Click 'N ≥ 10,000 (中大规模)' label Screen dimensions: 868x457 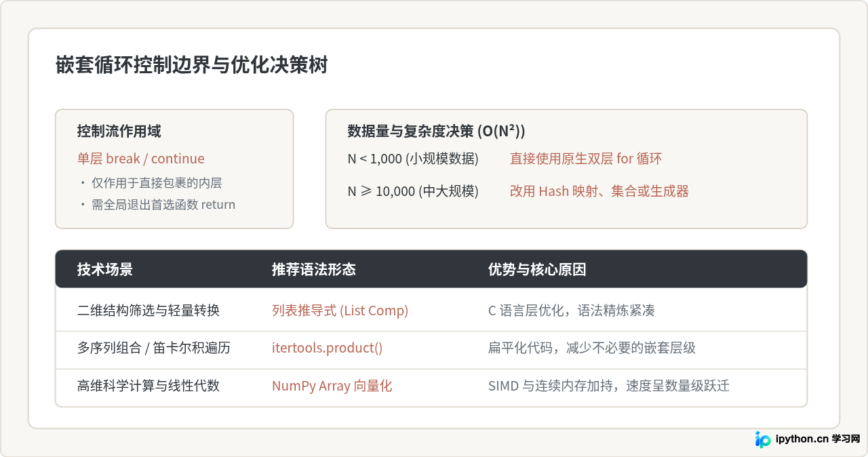point(413,191)
